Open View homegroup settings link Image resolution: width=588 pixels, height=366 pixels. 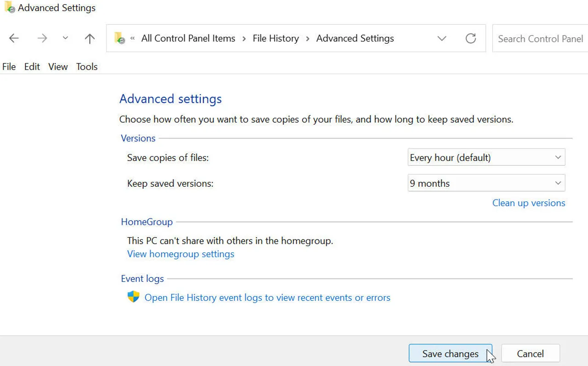[181, 254]
